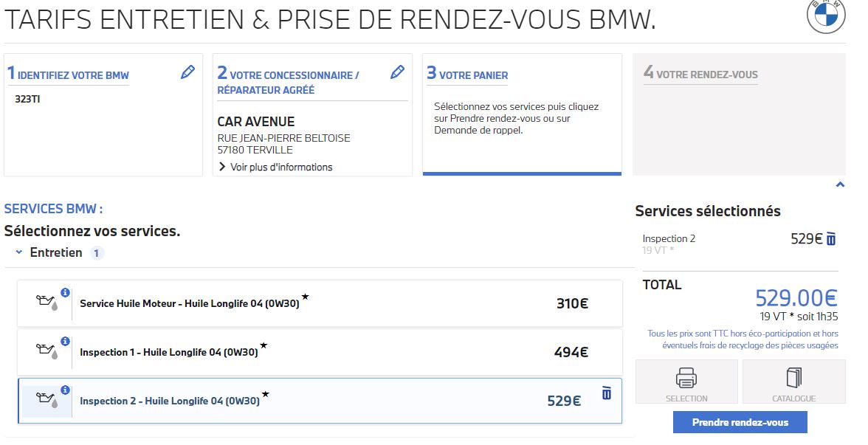Expand Voir plus d'informations for dealer

pos(276,167)
